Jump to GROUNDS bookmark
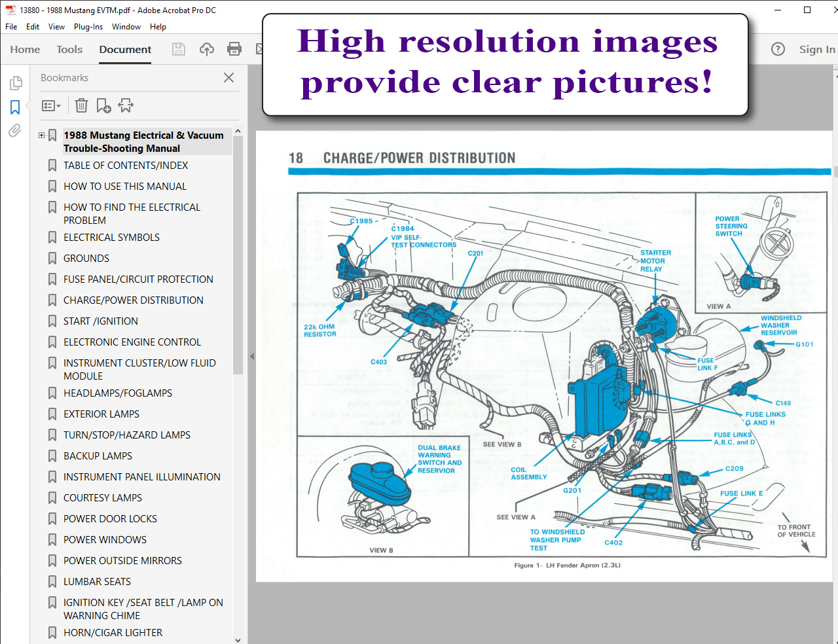The image size is (838, 644). 86,259
